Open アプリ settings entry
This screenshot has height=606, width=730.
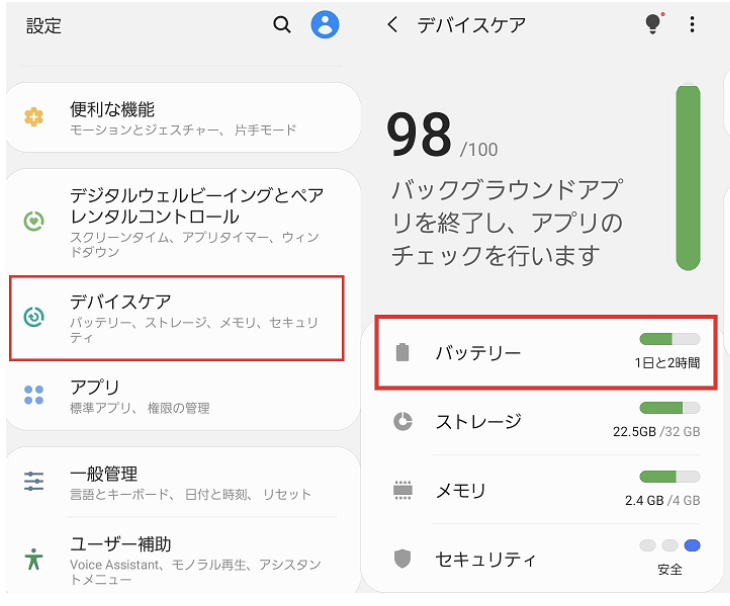183,396
